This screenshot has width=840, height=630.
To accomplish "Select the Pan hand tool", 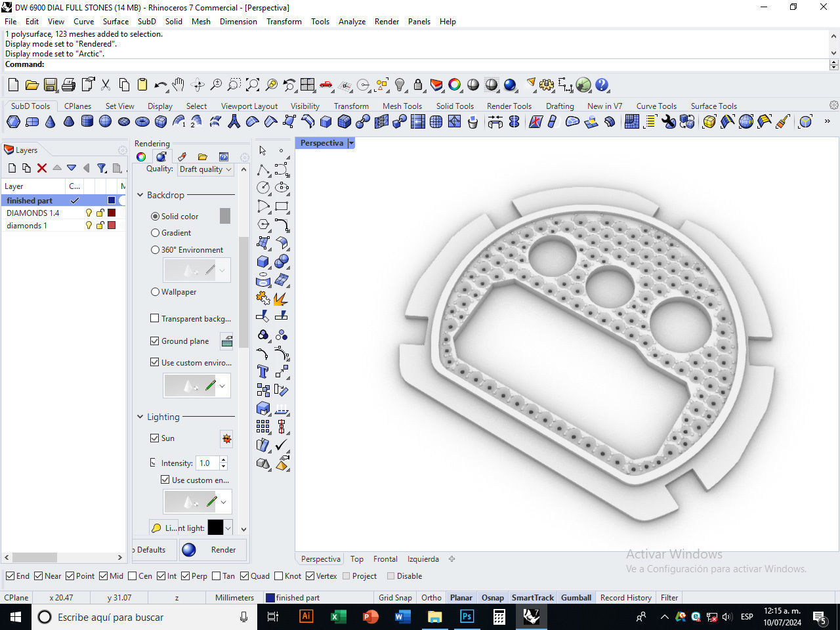I will click(x=178, y=85).
